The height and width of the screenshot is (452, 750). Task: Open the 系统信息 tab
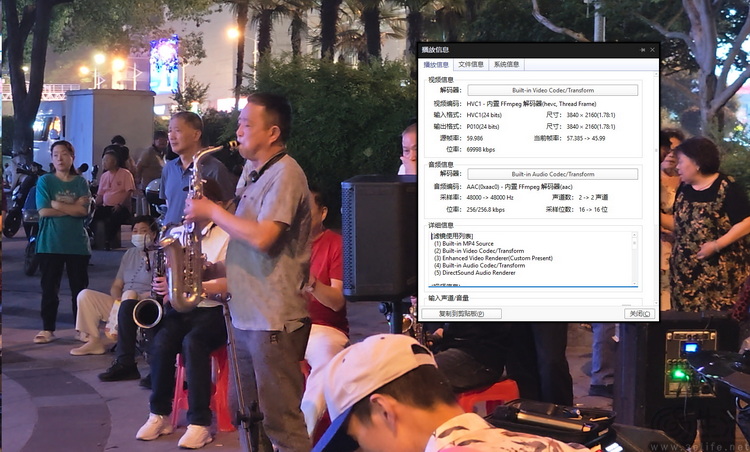(506, 65)
